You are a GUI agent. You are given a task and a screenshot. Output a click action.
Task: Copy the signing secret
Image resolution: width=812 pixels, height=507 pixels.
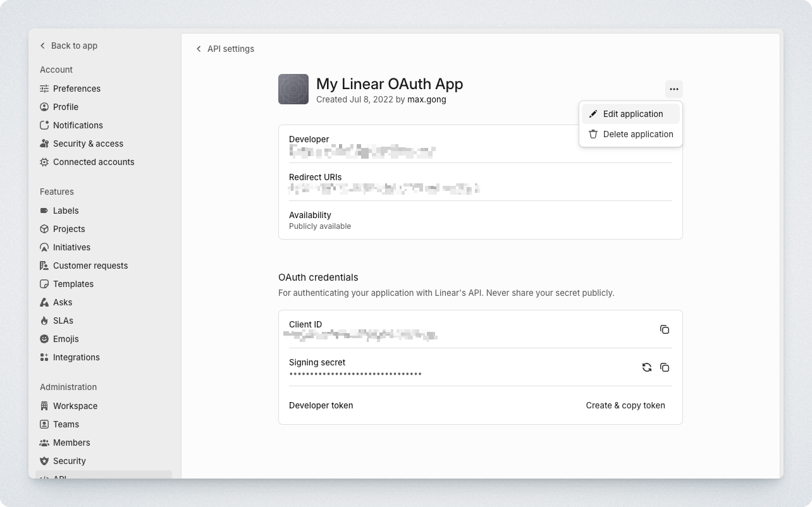click(665, 367)
